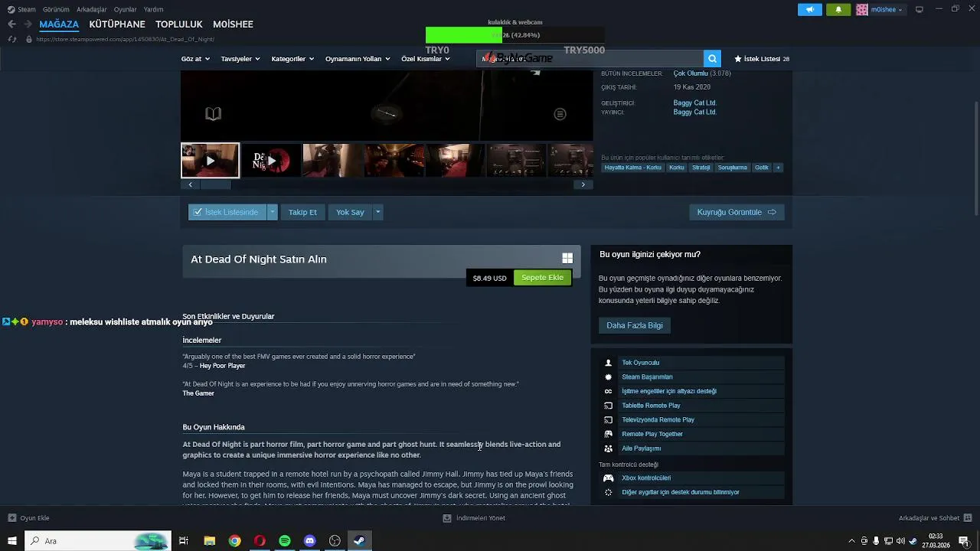Click the Tek Oyunculu single-player icon
Image resolution: width=980 pixels, height=551 pixels.
[609, 363]
